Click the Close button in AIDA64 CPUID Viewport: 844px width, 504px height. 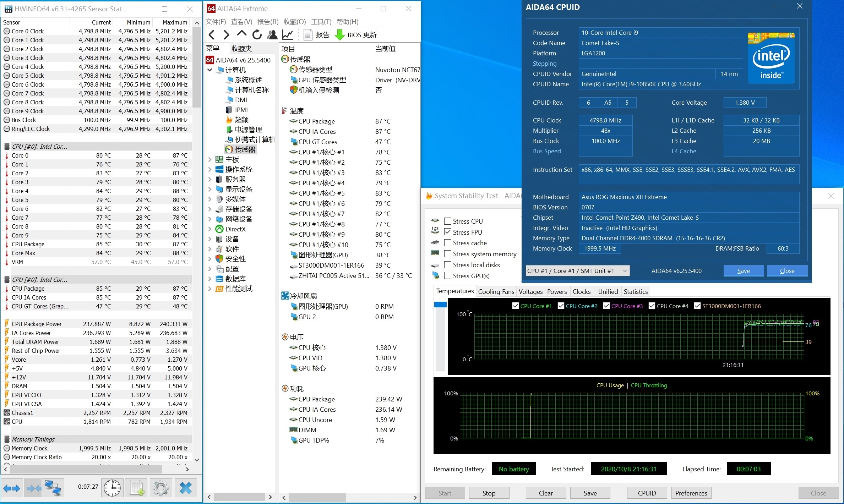tap(787, 270)
